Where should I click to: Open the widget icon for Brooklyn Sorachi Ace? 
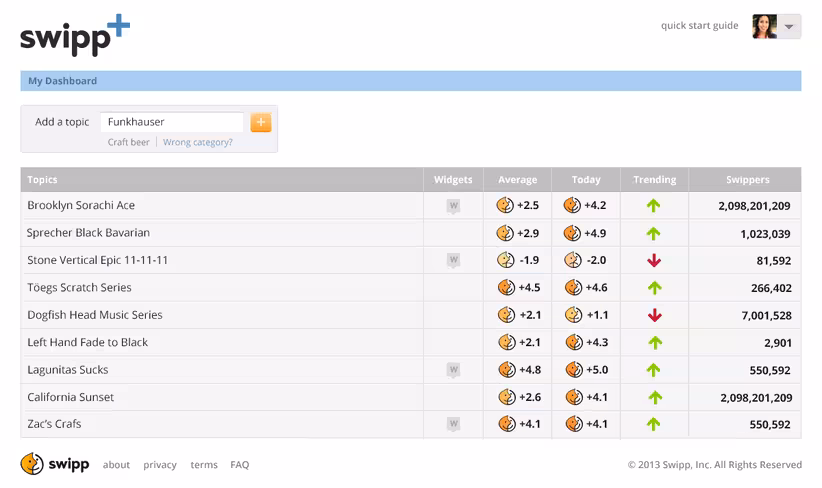tap(453, 206)
